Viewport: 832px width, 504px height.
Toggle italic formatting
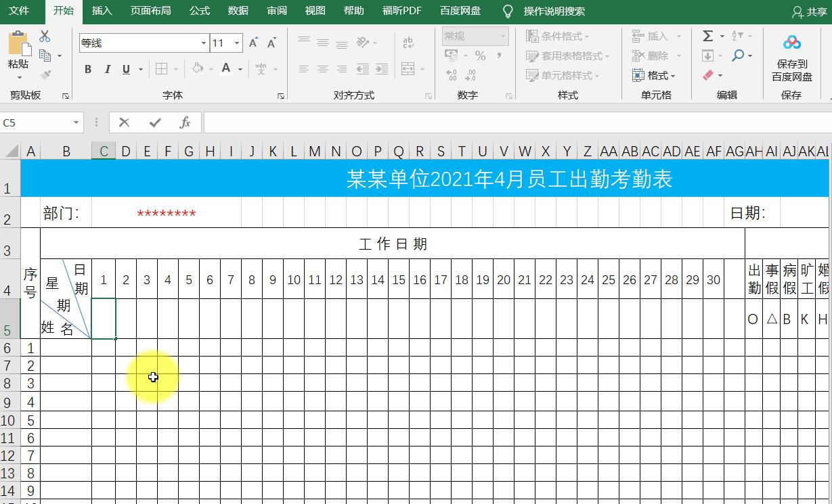108,69
